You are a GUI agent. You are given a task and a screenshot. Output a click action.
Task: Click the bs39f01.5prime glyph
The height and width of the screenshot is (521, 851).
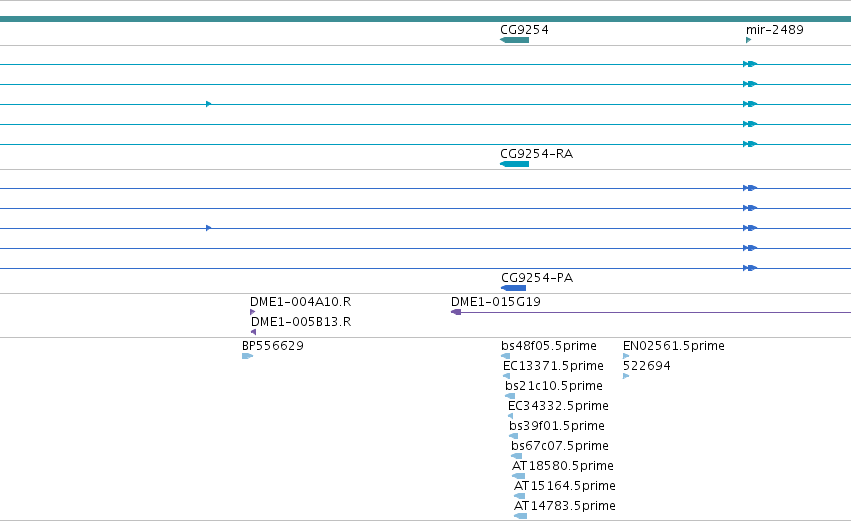coord(513,436)
